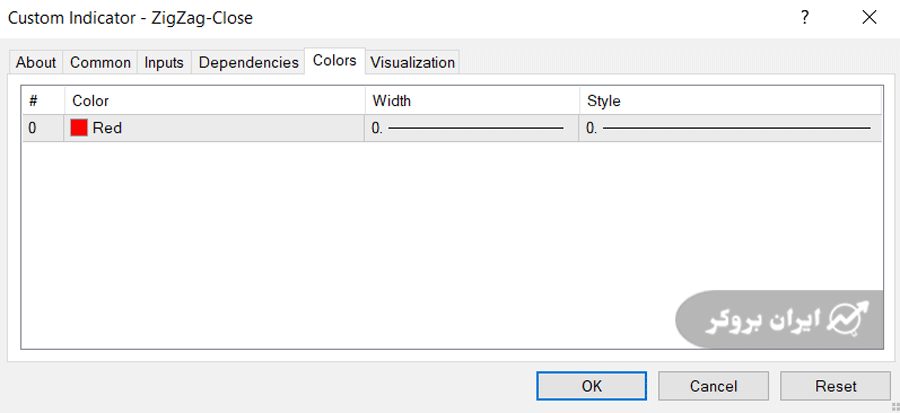This screenshot has width=900, height=413.
Task: Click the Red color name text
Action: click(x=107, y=128)
